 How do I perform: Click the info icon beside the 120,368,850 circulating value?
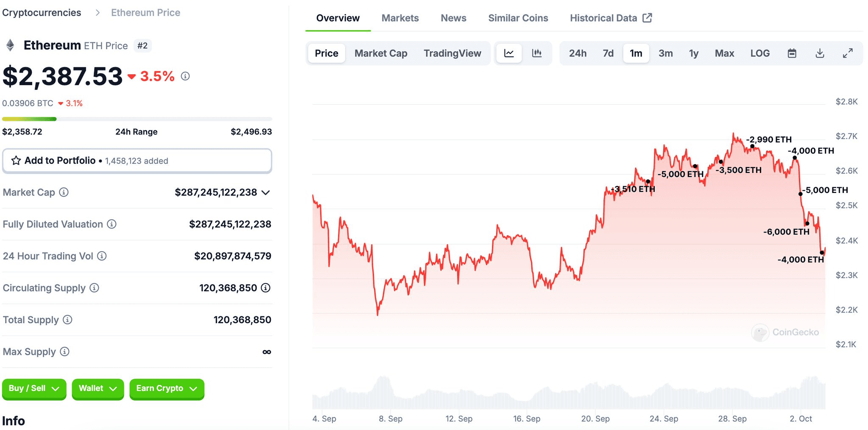pos(265,288)
